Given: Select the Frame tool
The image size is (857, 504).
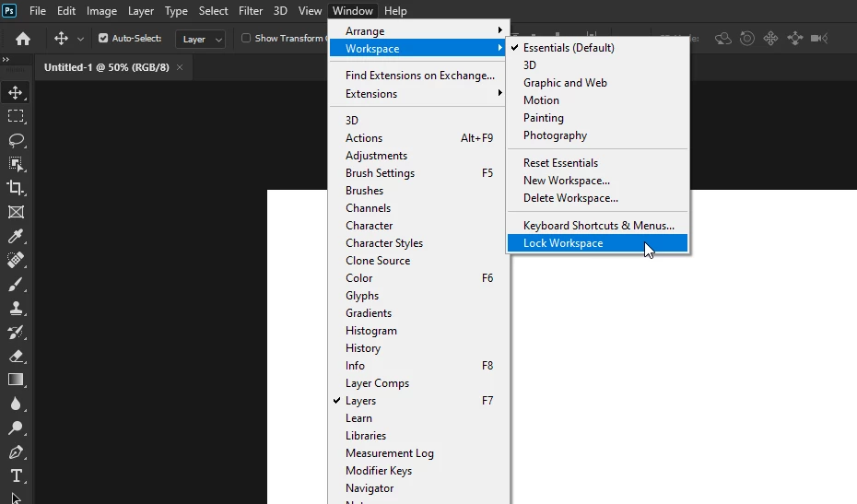Looking at the screenshot, I should point(16,212).
